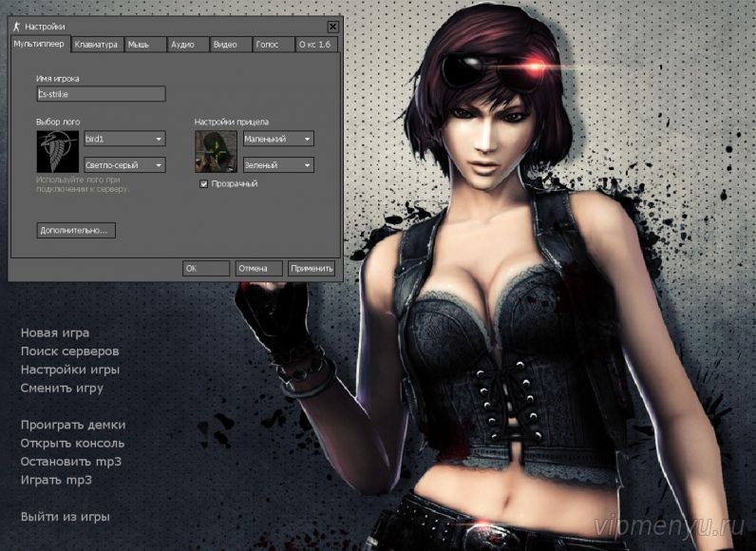Screen dimensions: 756x551
Task: Switch to the Мышь tab
Action: click(x=145, y=45)
